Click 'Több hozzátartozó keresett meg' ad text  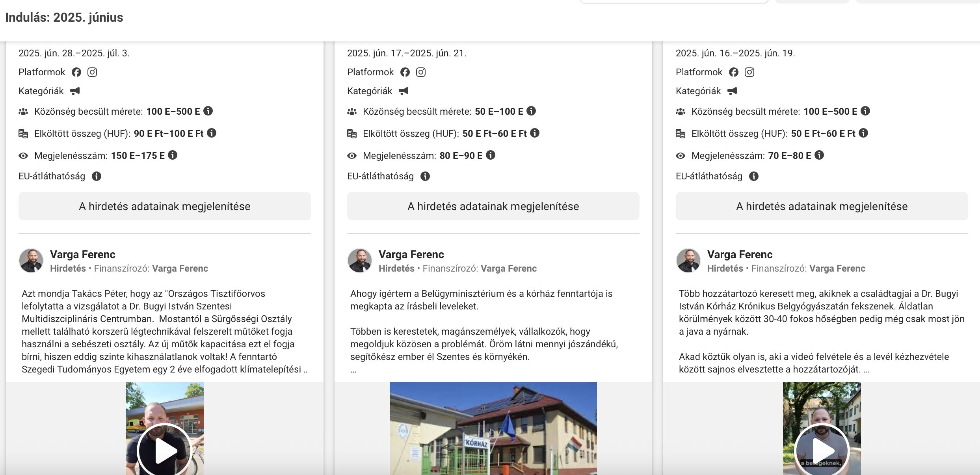822,332
